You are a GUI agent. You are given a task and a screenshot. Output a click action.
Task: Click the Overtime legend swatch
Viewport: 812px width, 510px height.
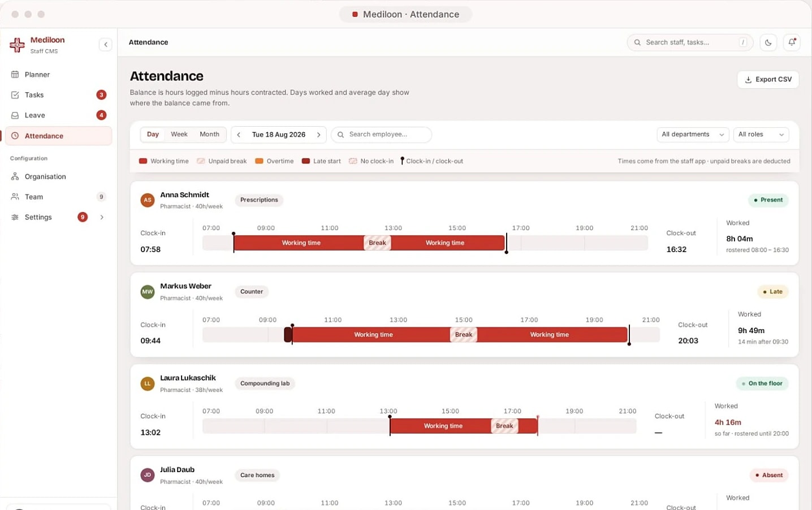click(x=259, y=161)
